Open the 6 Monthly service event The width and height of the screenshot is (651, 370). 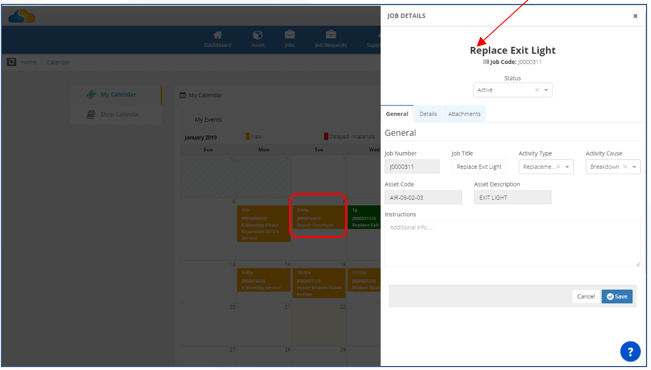(x=263, y=279)
